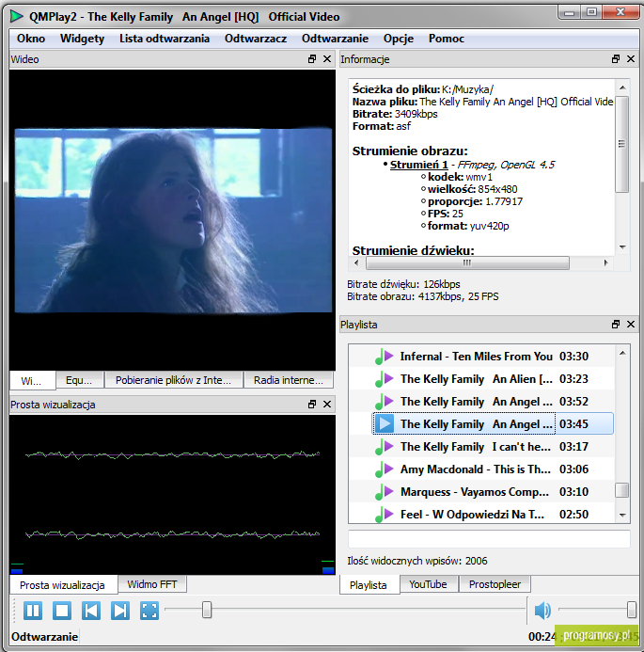Click the info panel scroll-down arrow
Screen dimensions: 644x652
pos(622,247)
